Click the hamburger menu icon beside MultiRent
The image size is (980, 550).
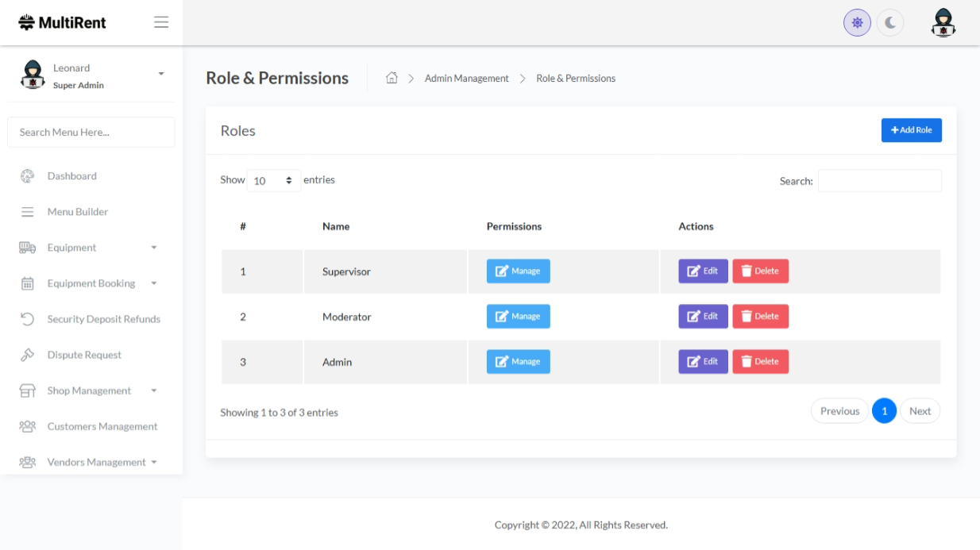(161, 22)
